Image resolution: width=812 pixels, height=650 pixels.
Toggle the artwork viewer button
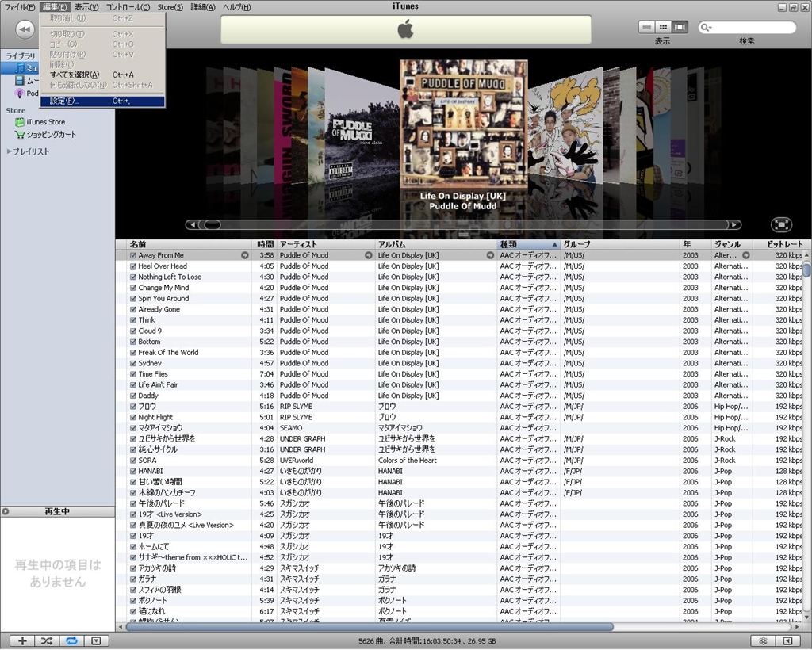(x=96, y=640)
